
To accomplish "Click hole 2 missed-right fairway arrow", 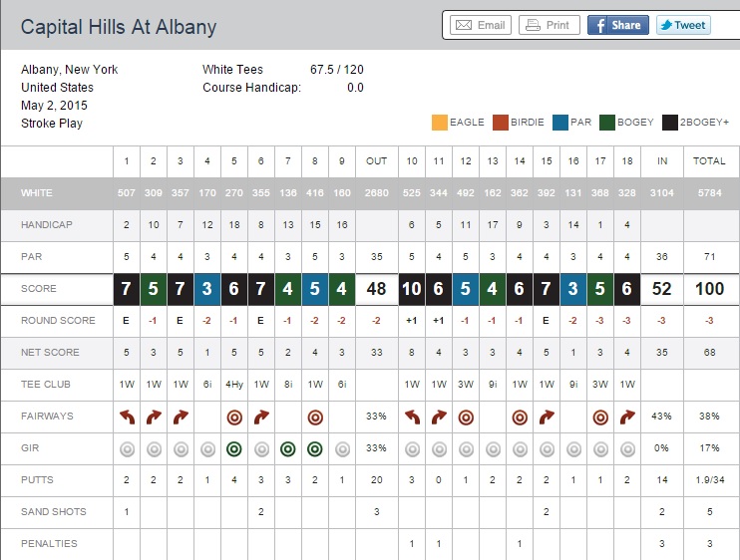I will [x=154, y=417].
